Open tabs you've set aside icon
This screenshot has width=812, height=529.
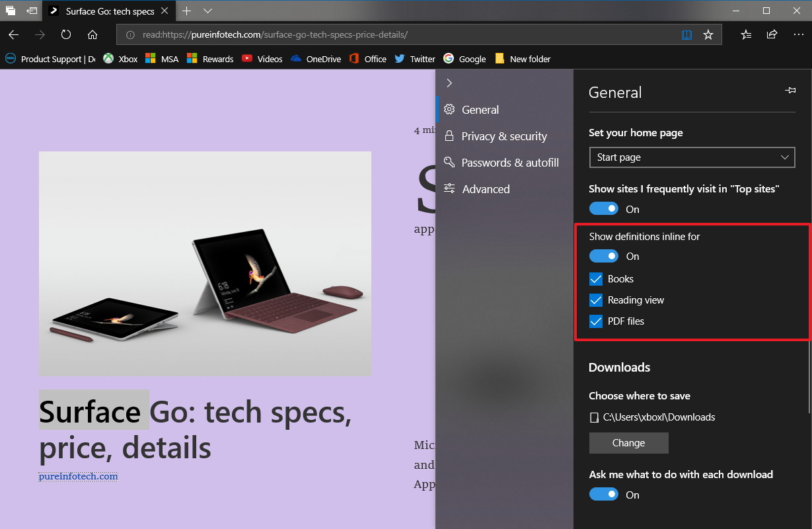point(11,11)
